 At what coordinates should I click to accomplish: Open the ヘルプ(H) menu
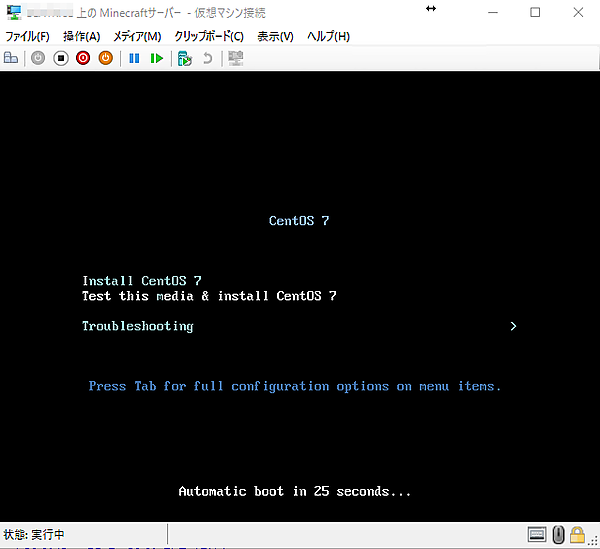(x=328, y=36)
